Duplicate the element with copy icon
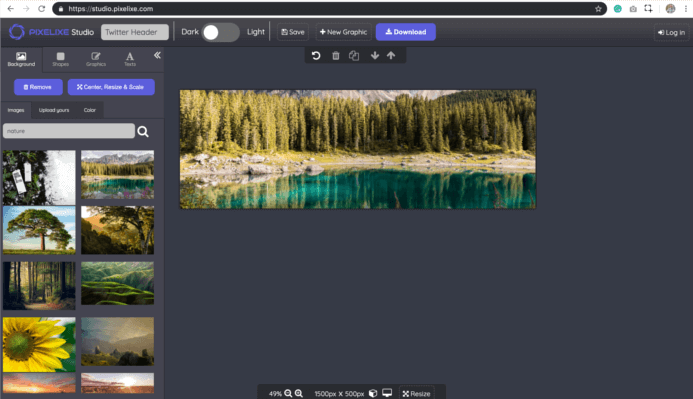The height and width of the screenshot is (399, 693). pyautogui.click(x=354, y=56)
